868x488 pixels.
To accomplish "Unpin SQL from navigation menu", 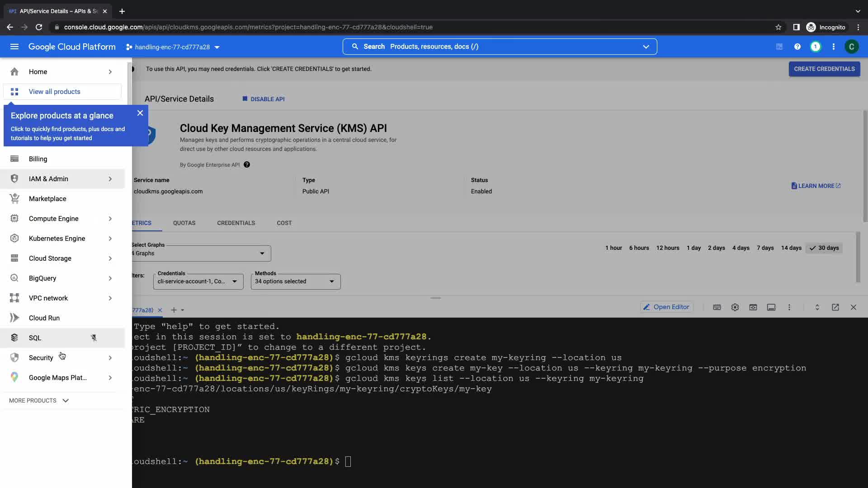I will click(94, 338).
